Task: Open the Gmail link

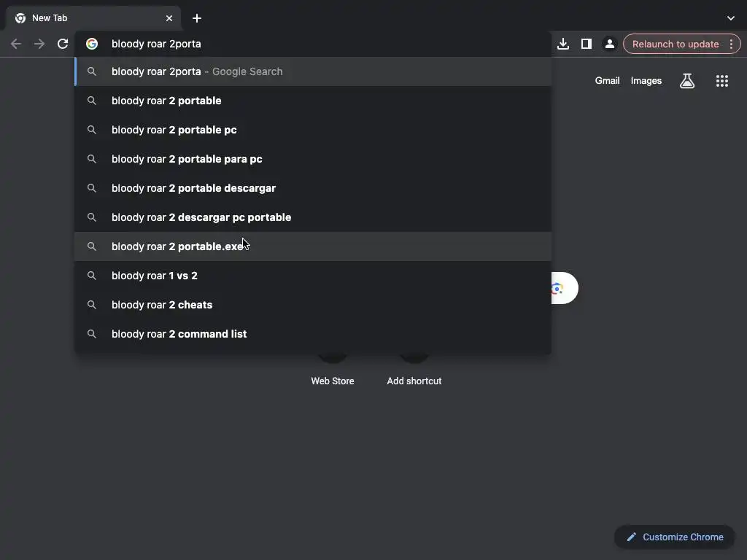Action: point(607,81)
